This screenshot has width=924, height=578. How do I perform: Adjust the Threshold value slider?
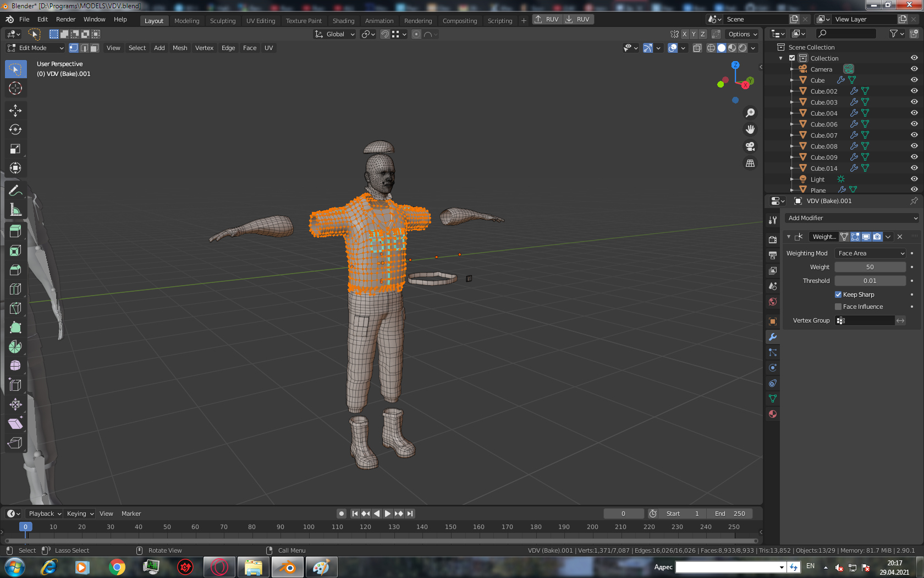click(x=870, y=281)
